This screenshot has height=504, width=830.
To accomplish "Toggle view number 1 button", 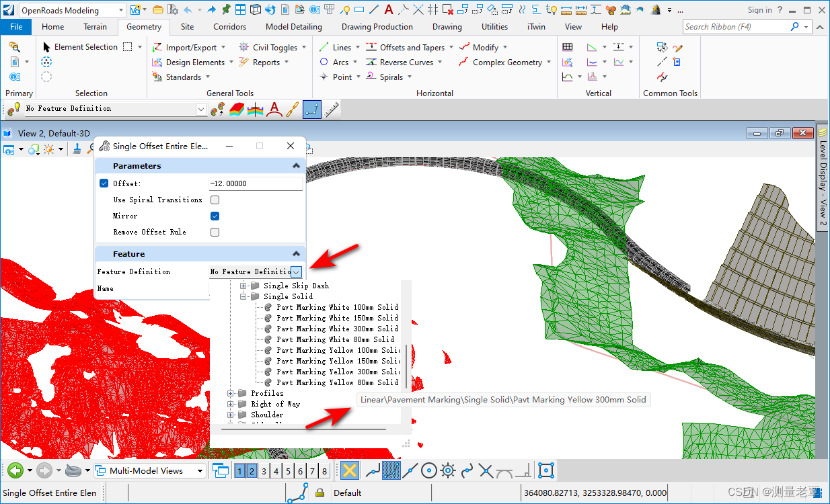I will (x=239, y=471).
